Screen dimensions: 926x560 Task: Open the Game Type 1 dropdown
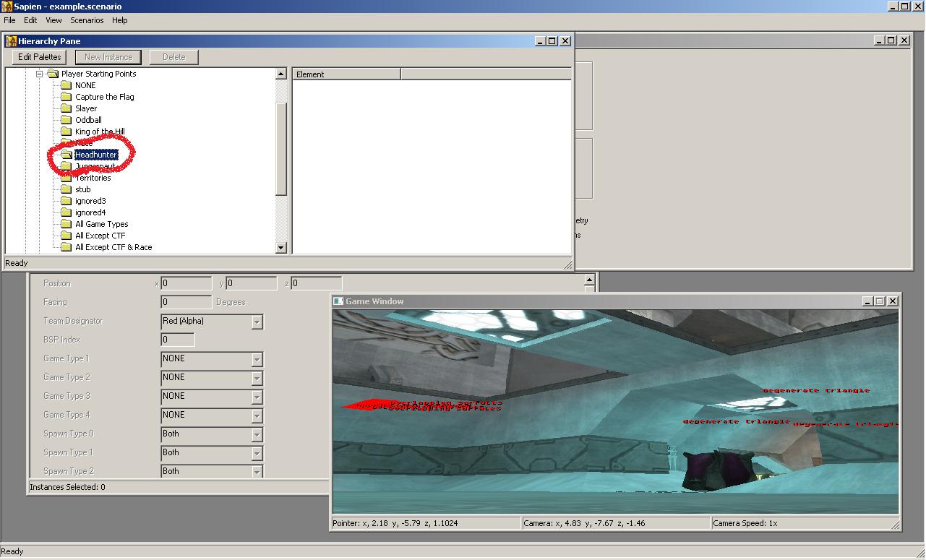click(257, 360)
